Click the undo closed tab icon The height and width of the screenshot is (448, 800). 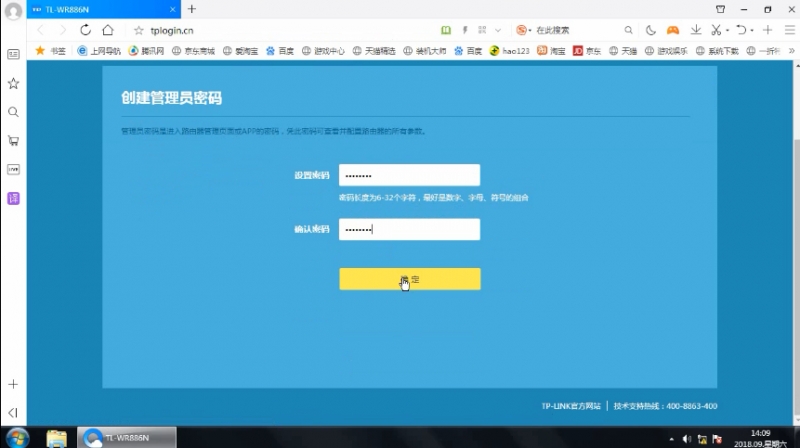[741, 30]
